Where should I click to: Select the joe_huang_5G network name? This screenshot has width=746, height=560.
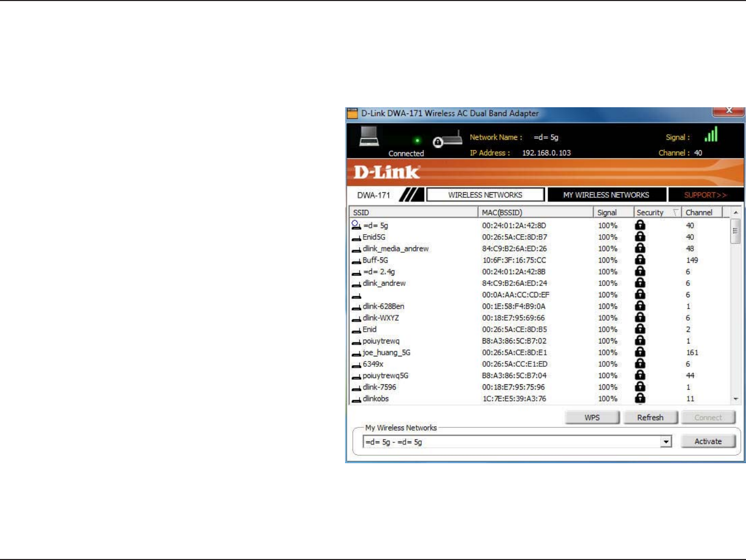click(x=386, y=352)
